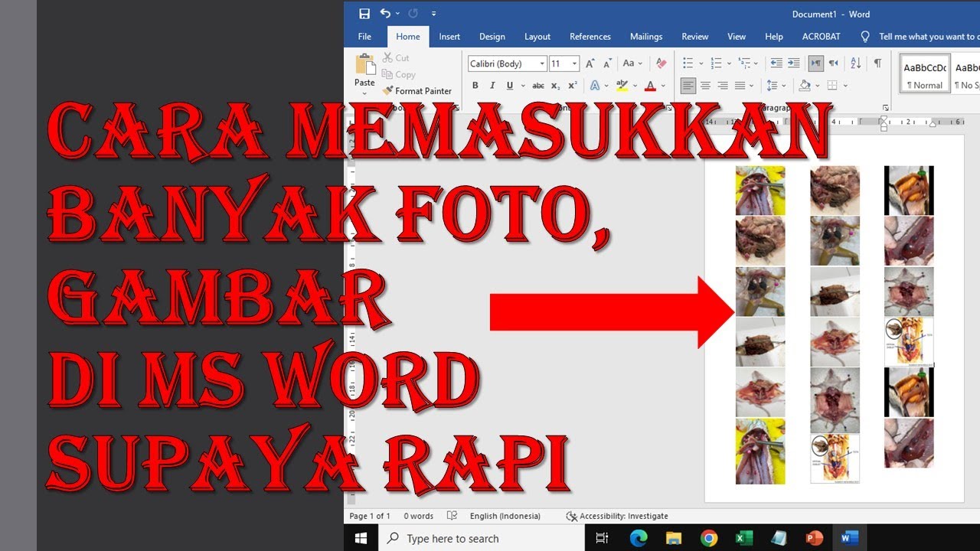This screenshot has width=980, height=551.
Task: Toggle align left paragraph button
Action: point(688,86)
